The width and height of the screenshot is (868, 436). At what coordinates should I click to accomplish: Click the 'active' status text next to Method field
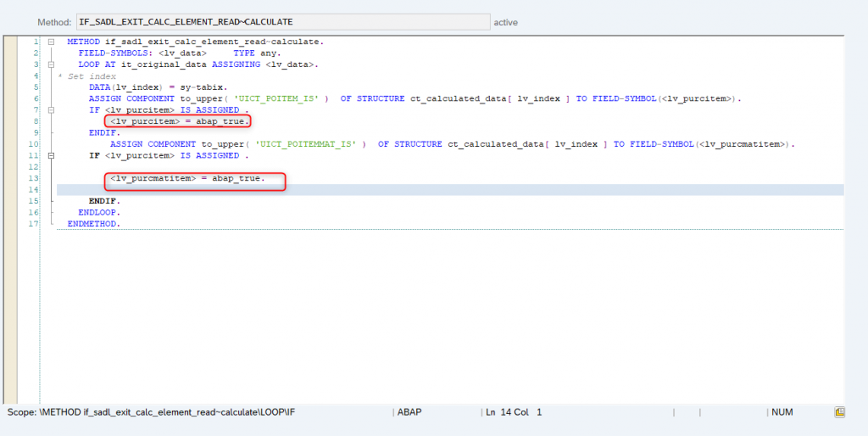[505, 22]
